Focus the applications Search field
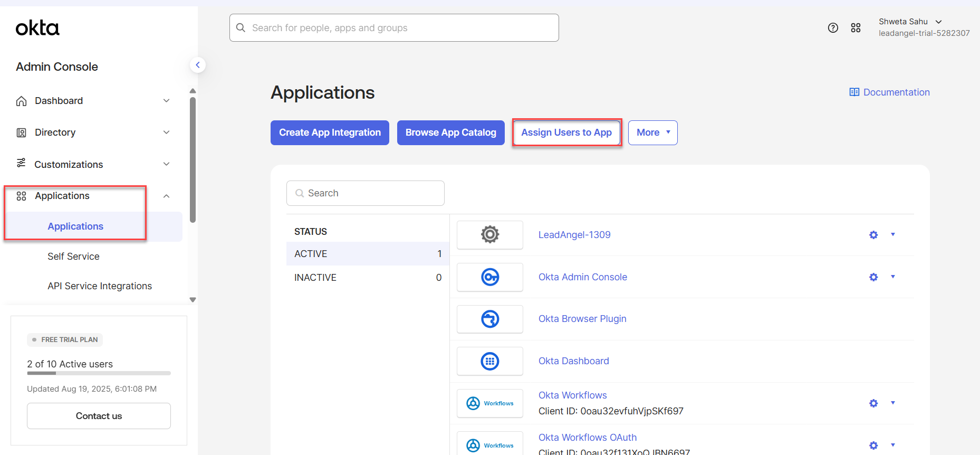Image resolution: width=980 pixels, height=455 pixels. point(365,193)
